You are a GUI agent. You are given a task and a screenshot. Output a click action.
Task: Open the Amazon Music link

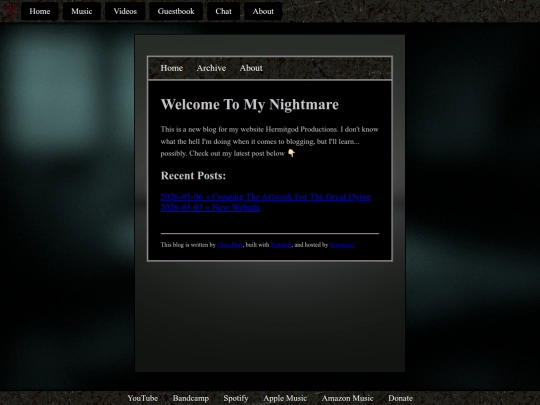tap(347, 398)
